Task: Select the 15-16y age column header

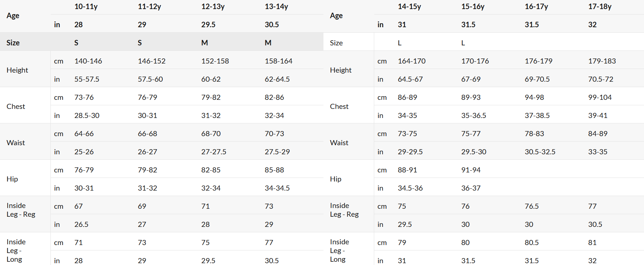Action: coord(473,7)
